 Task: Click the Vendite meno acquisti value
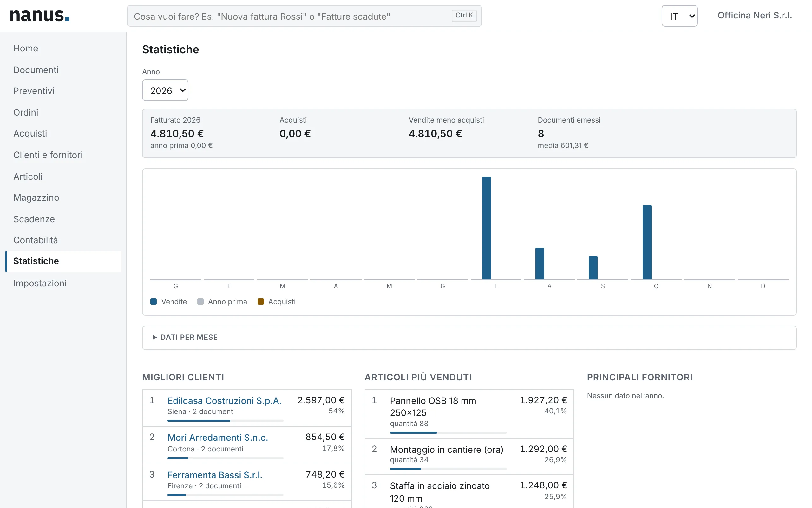click(x=435, y=133)
